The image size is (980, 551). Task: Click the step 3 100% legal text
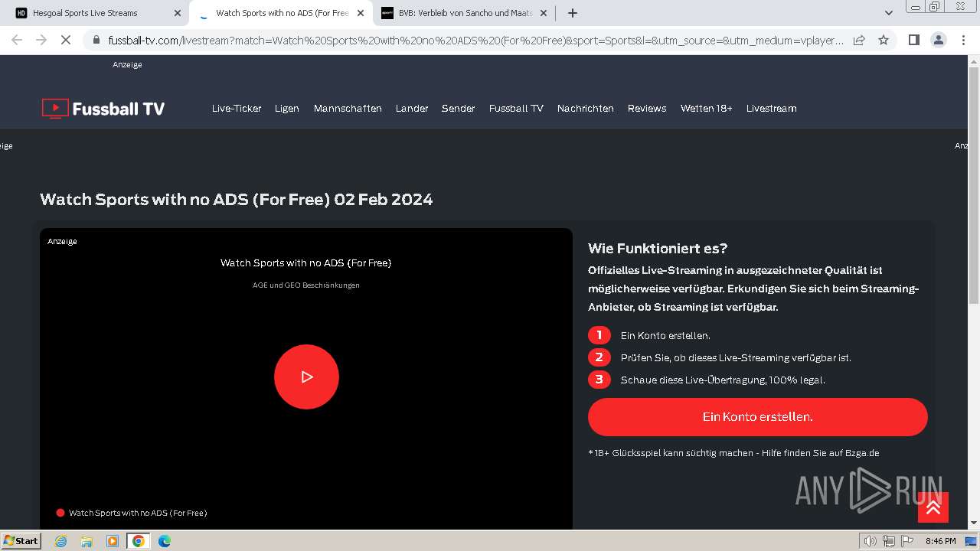click(x=723, y=380)
